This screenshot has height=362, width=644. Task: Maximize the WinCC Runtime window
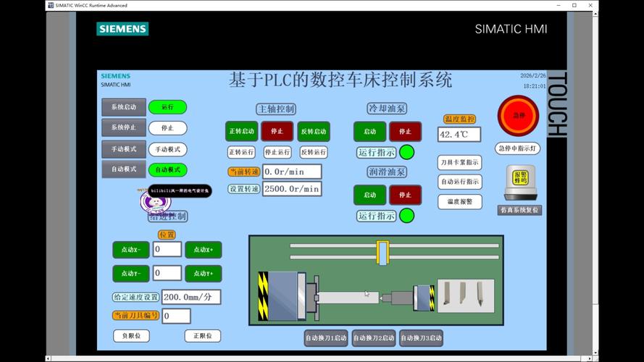[x=574, y=5]
